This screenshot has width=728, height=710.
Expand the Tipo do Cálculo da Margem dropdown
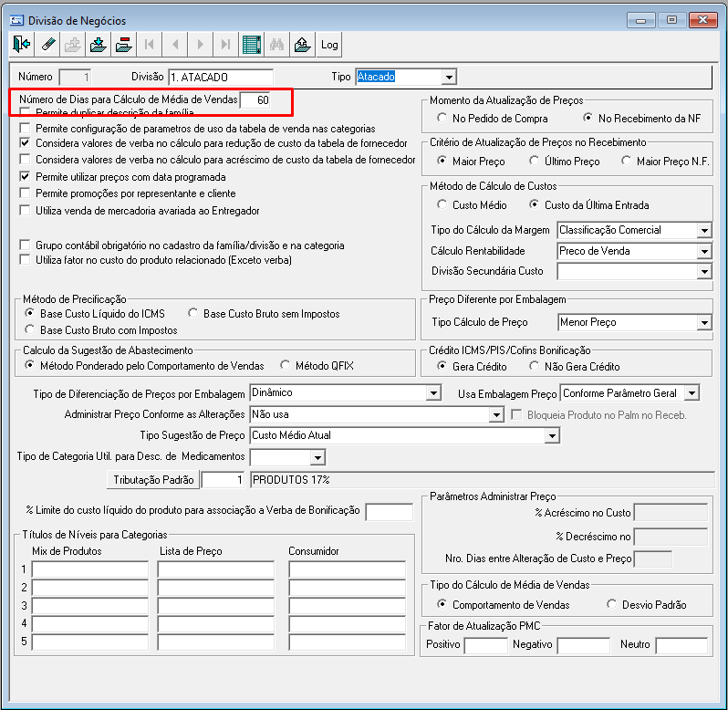704,230
